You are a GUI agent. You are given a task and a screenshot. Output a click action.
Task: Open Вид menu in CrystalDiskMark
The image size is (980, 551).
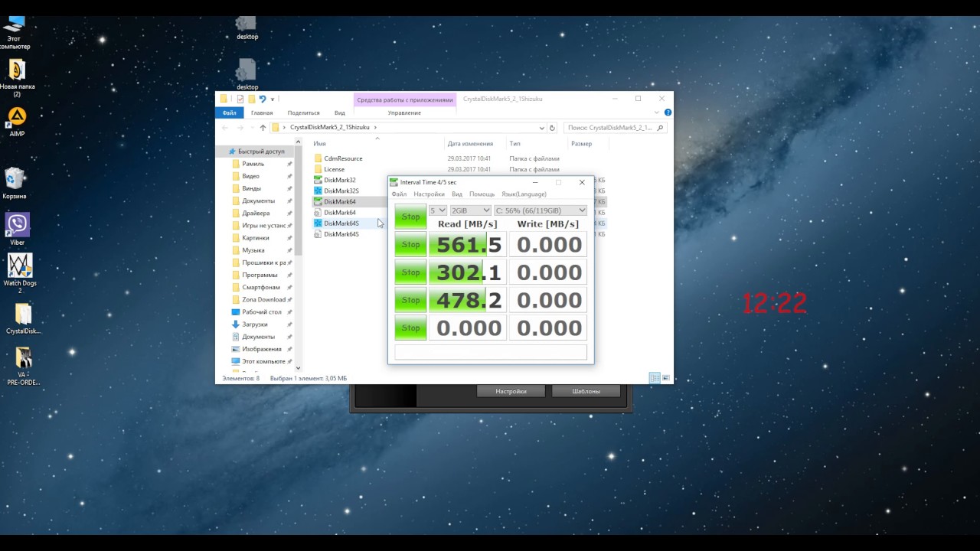click(457, 194)
